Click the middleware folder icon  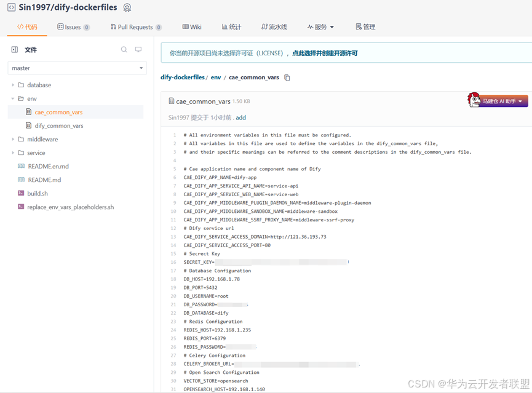[21, 139]
